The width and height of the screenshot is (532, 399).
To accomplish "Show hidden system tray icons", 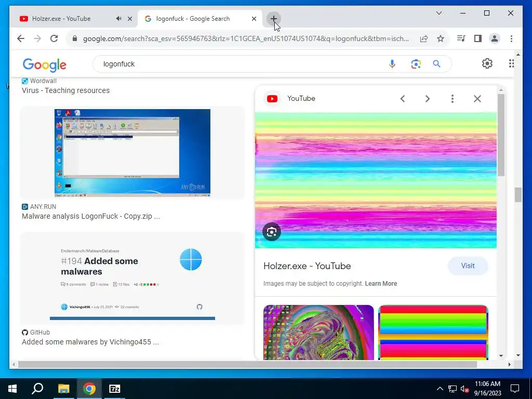I will pos(440,389).
